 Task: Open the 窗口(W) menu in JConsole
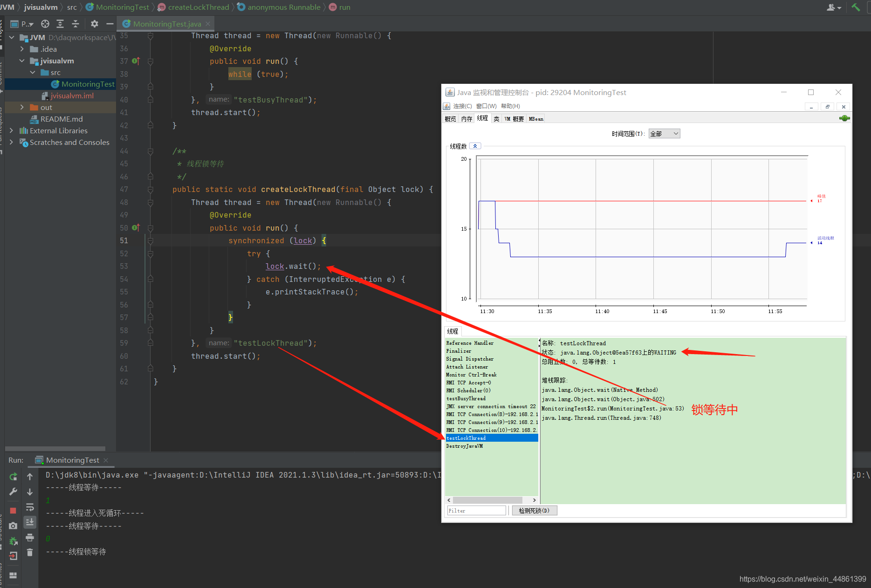coord(486,106)
